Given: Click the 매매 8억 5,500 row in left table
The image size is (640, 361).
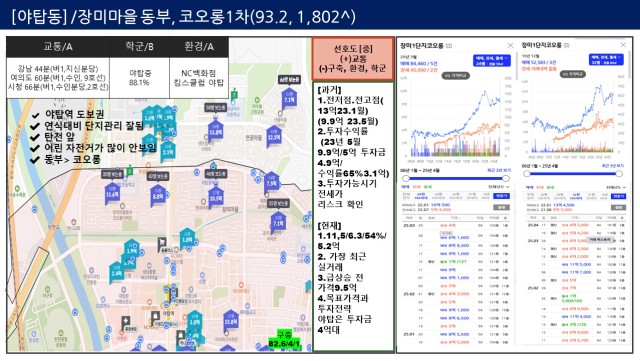Looking at the screenshot, I should 455,334.
